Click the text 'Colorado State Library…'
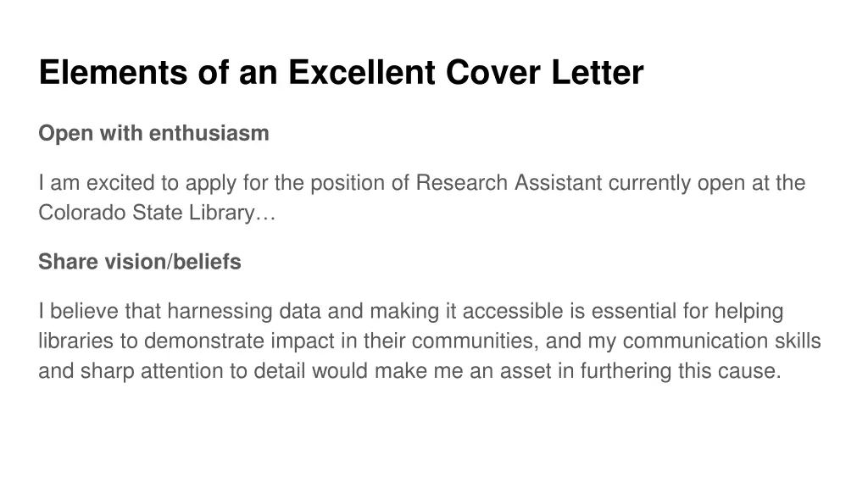 (157, 213)
